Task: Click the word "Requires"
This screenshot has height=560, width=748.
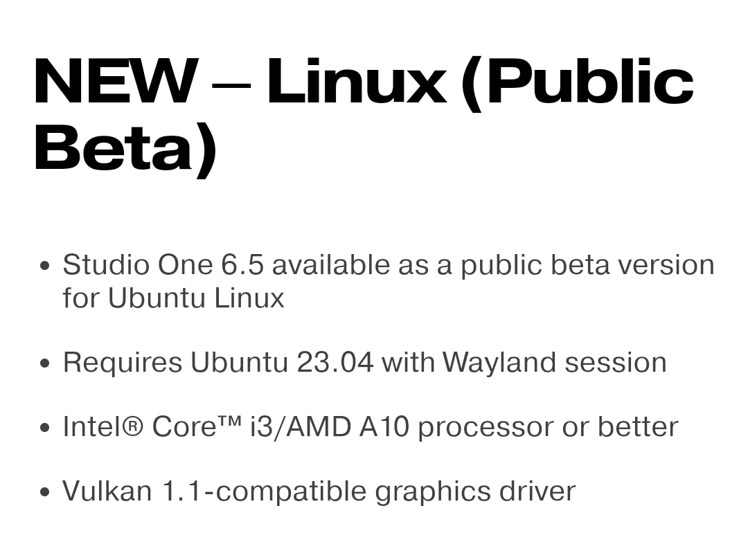Action: pyautogui.click(x=123, y=362)
